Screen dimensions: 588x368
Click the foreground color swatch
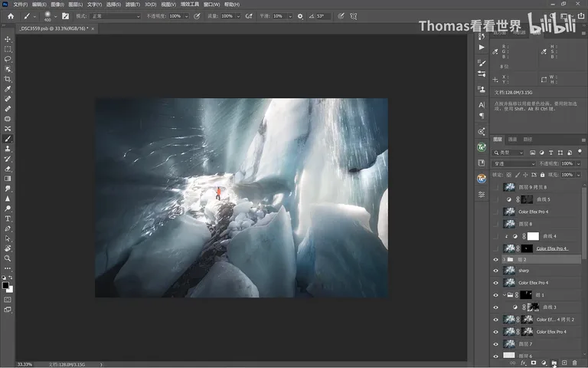point(5,285)
